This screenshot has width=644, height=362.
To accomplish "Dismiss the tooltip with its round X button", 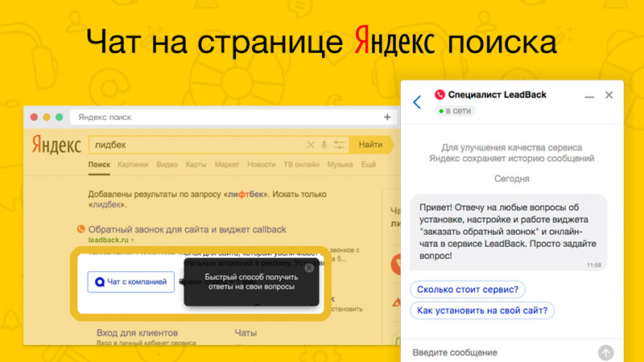I will pos(309,268).
